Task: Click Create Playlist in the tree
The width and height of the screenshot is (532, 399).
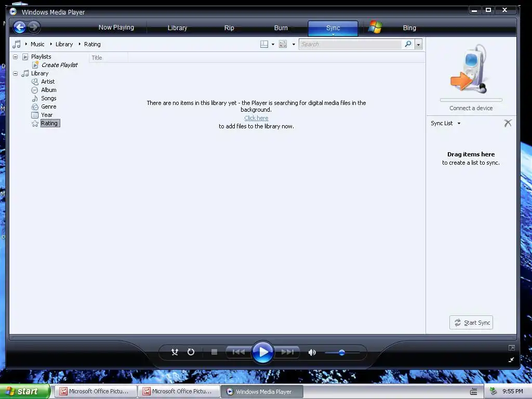Action: coord(59,65)
